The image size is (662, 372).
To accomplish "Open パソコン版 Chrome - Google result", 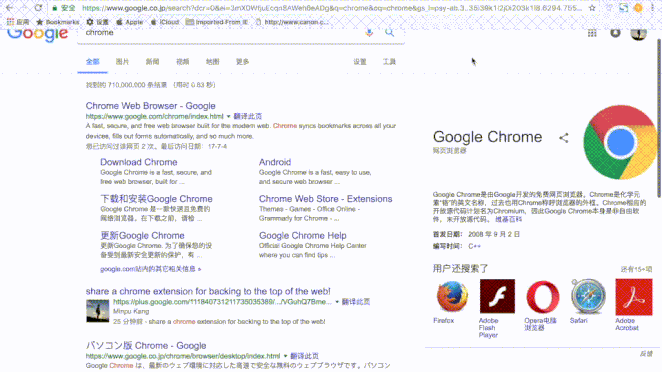I will [x=146, y=345].
